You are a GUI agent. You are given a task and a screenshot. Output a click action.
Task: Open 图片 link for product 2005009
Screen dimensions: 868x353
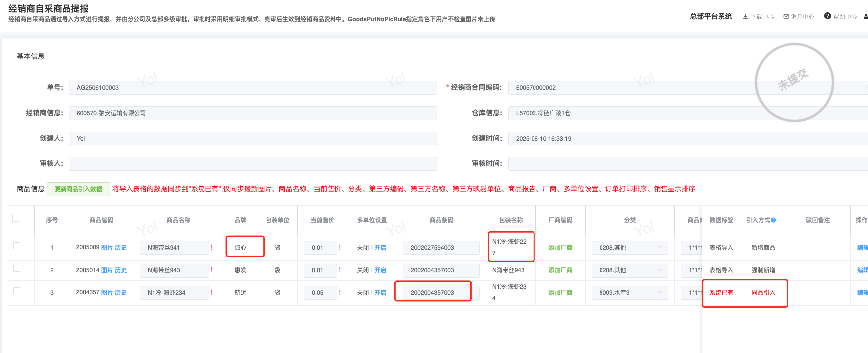pyautogui.click(x=107, y=248)
